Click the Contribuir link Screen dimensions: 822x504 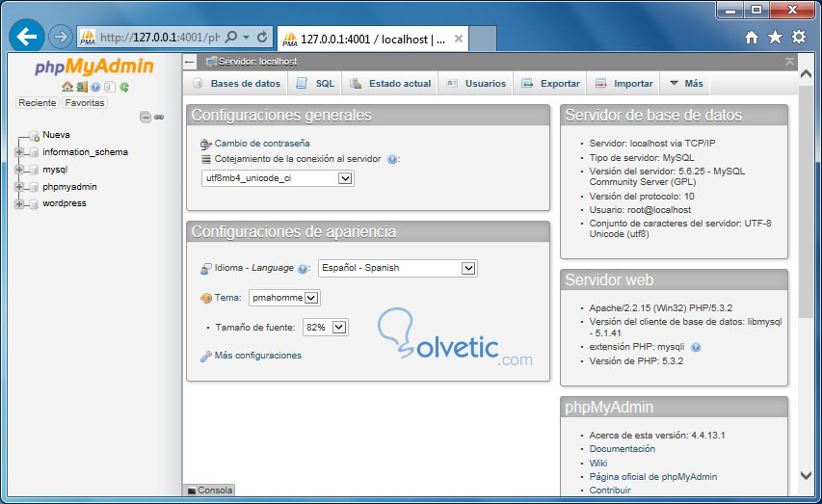[x=610, y=491]
